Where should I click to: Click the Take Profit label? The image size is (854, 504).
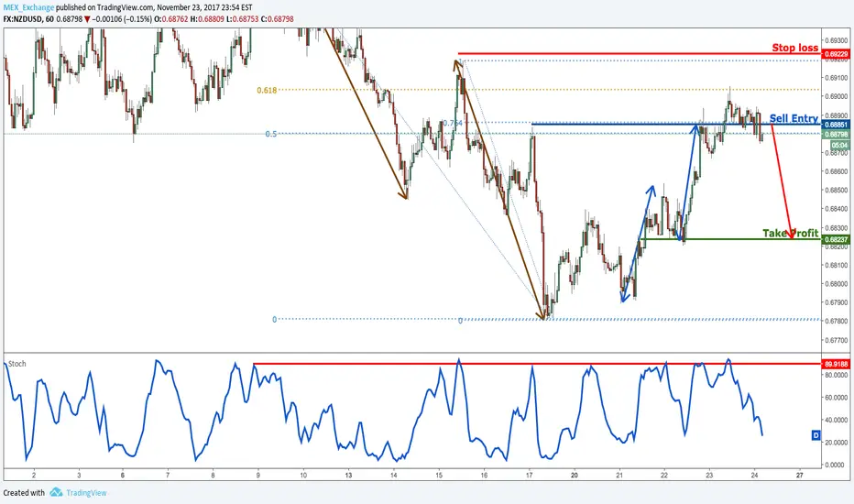click(x=790, y=233)
